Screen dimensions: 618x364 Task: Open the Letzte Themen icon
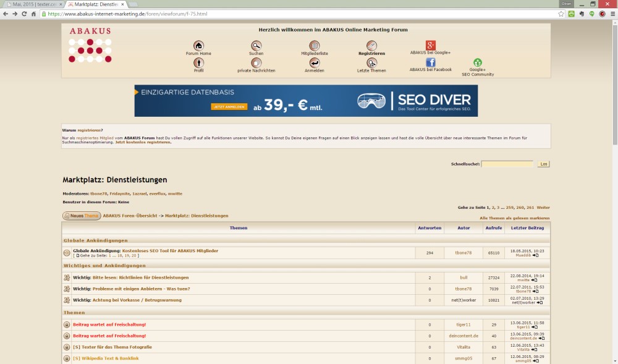click(371, 62)
